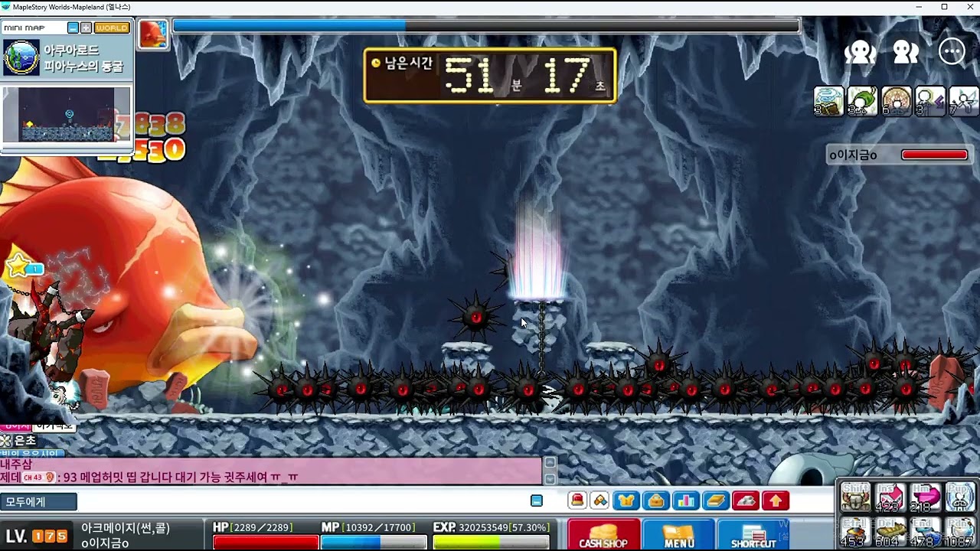Click the map name 피아누스의 동굴
The width and height of the screenshot is (980, 551).
point(83,66)
